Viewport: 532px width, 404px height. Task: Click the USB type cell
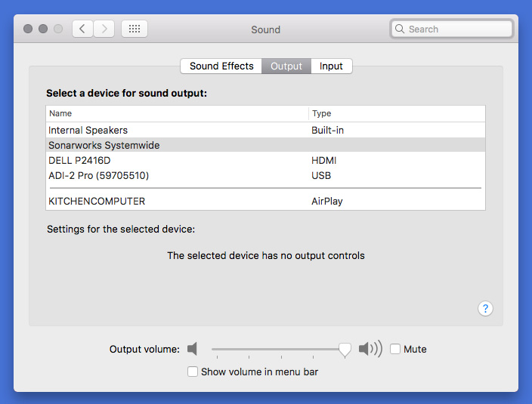point(321,175)
